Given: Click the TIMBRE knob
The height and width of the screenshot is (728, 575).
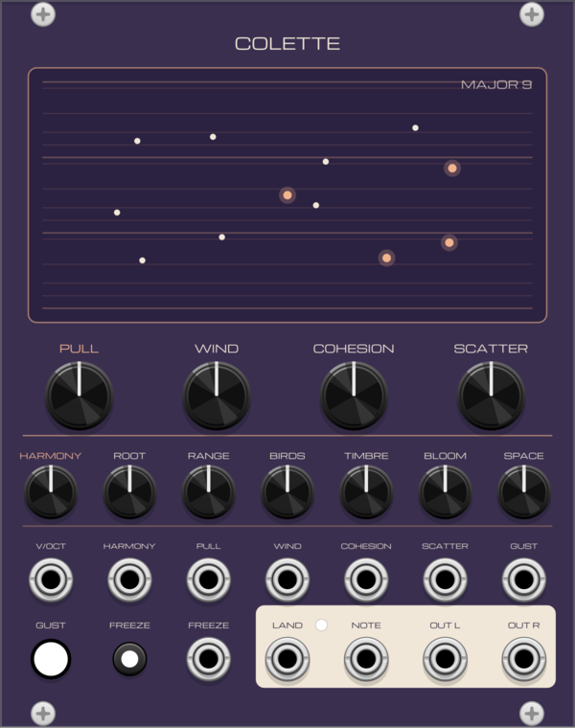Looking at the screenshot, I should [366, 491].
